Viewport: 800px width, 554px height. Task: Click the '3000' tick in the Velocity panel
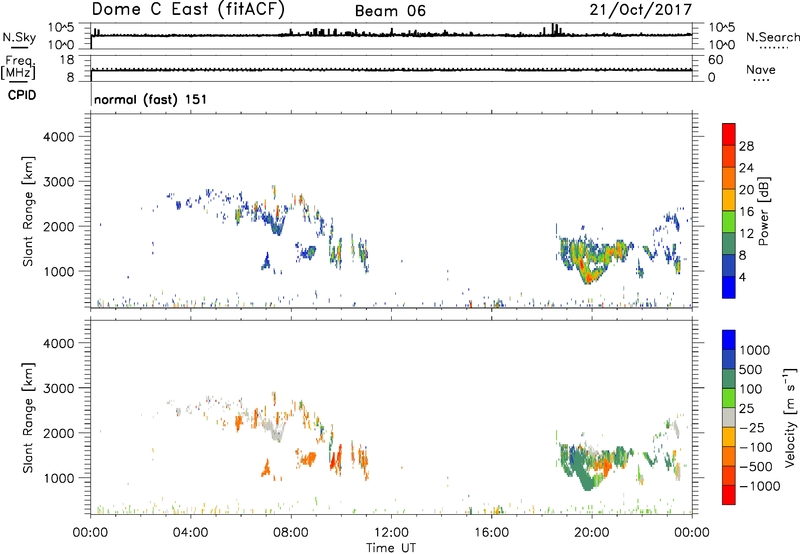coord(59,389)
